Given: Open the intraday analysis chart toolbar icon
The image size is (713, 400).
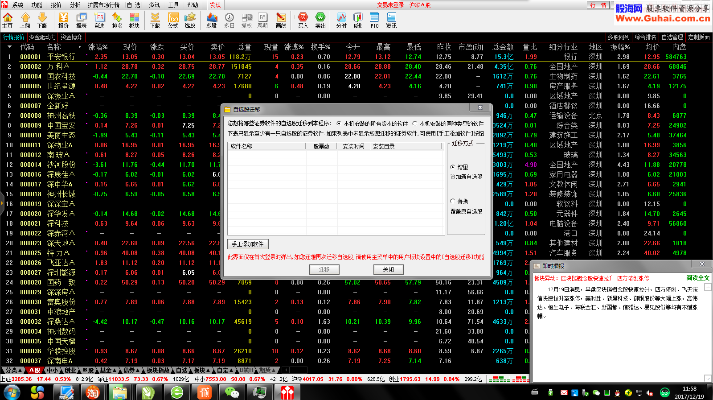Looking at the screenshot, I should tap(341, 20).
